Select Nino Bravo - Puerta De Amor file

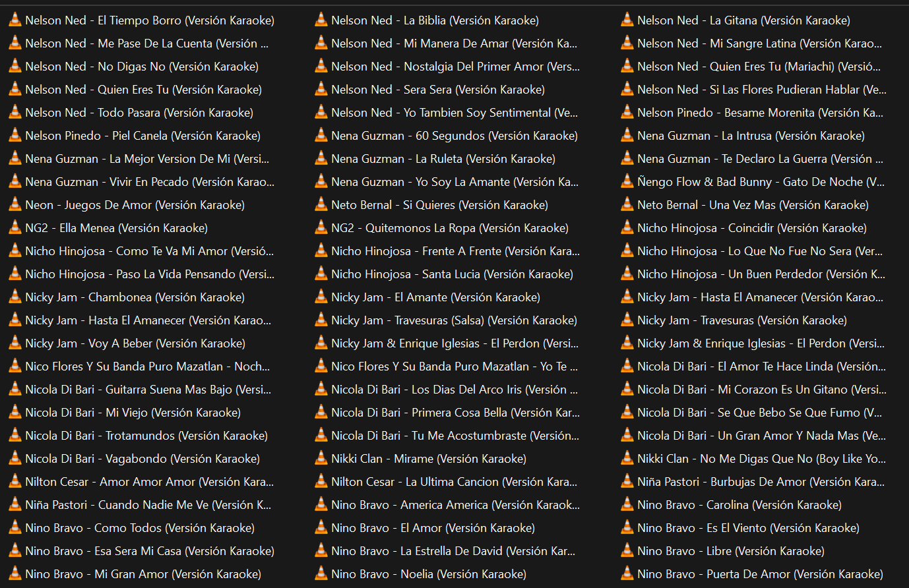(760, 574)
